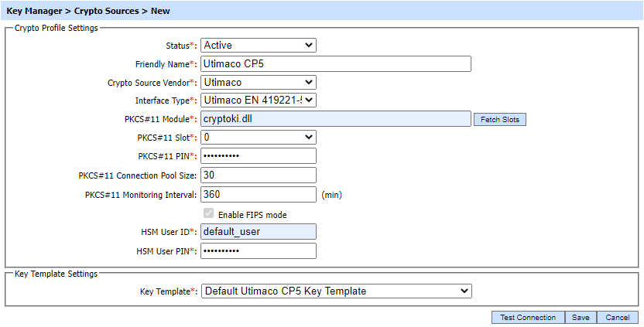Screen dimensions: 644x327
Task: Go to Key Manager in the breadcrumb
Action: (36, 12)
